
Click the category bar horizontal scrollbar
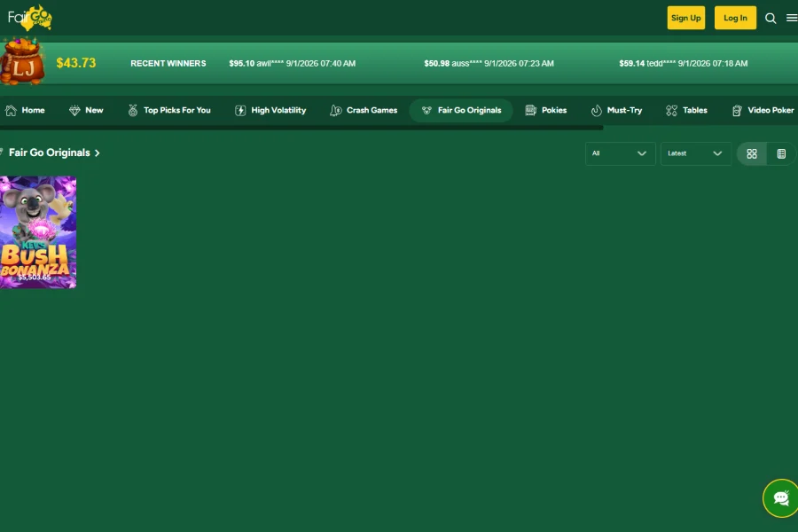(301, 128)
